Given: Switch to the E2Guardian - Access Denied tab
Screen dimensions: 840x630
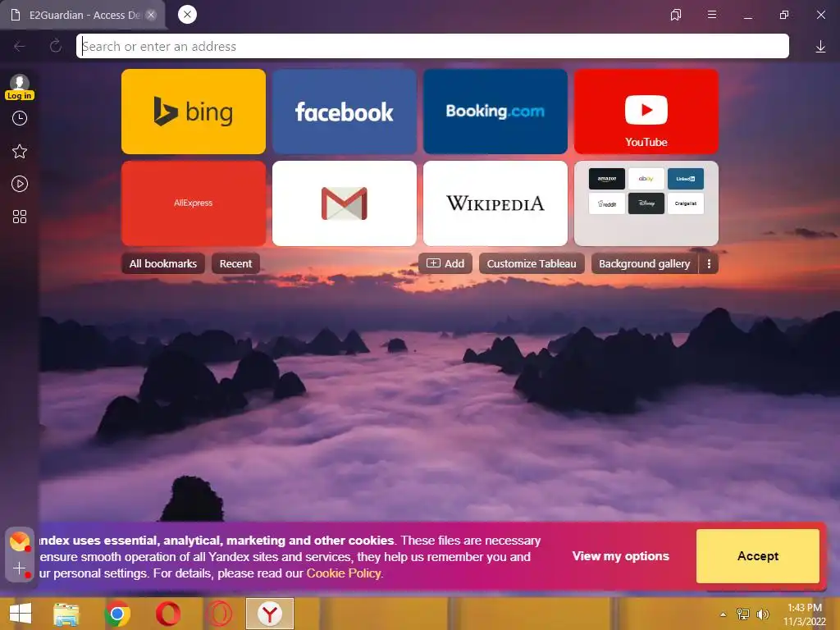Looking at the screenshot, I should [84, 15].
